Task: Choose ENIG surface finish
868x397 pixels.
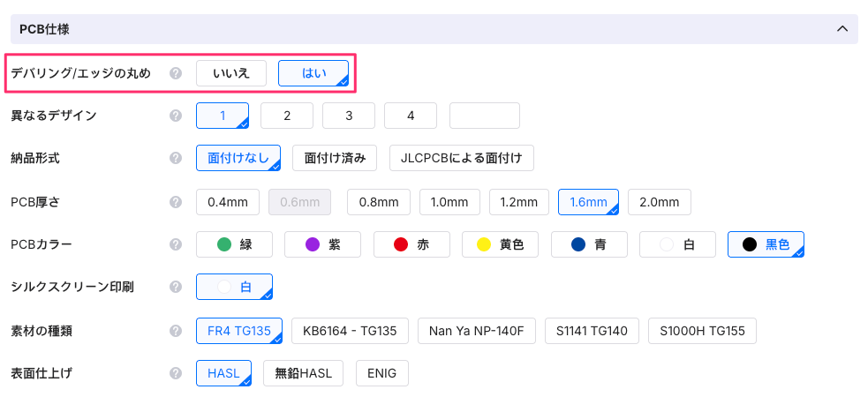Action: click(381, 373)
